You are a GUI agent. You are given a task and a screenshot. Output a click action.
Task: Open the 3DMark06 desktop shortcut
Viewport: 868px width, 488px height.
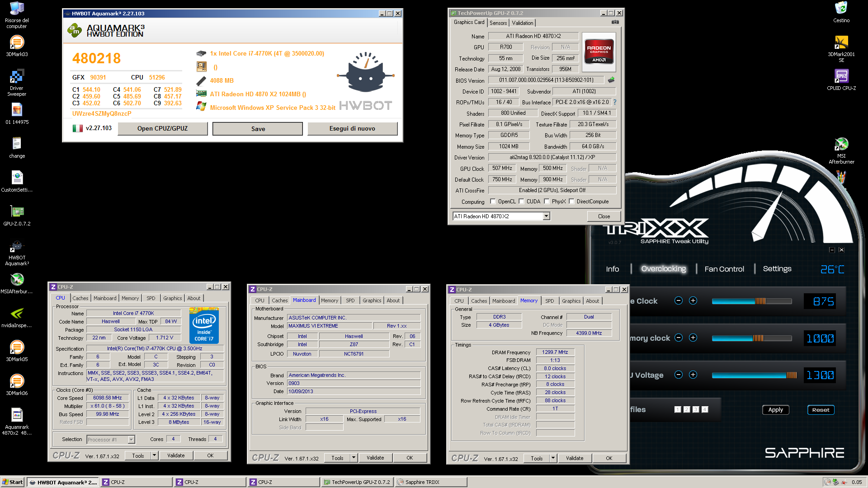click(17, 385)
